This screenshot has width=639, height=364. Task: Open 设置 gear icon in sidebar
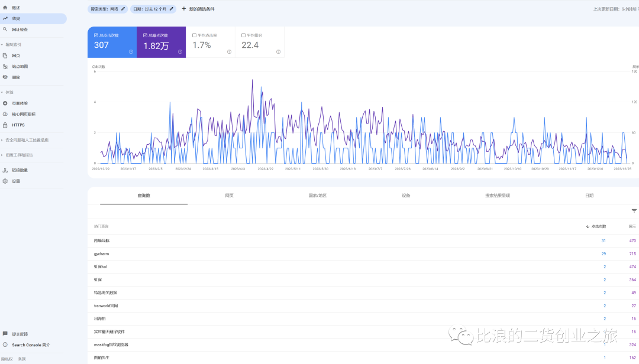pyautogui.click(x=5, y=181)
